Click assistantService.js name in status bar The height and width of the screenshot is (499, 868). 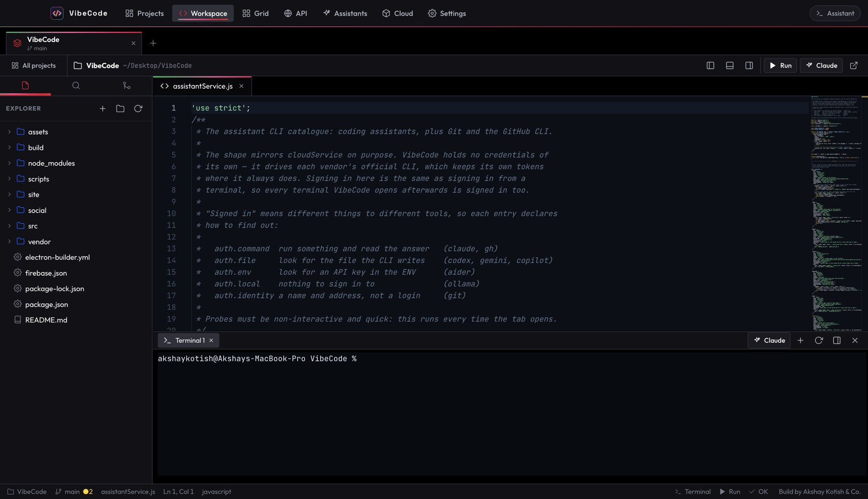(x=128, y=492)
